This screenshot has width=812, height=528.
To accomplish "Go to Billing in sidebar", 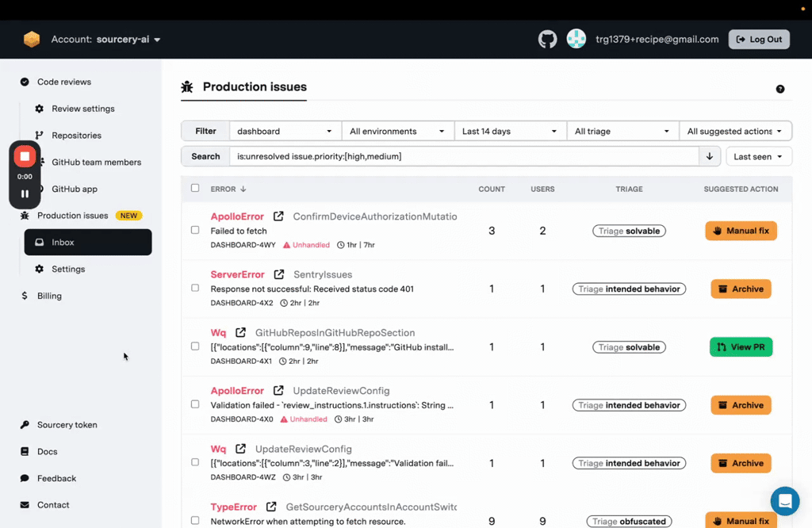I will [49, 296].
